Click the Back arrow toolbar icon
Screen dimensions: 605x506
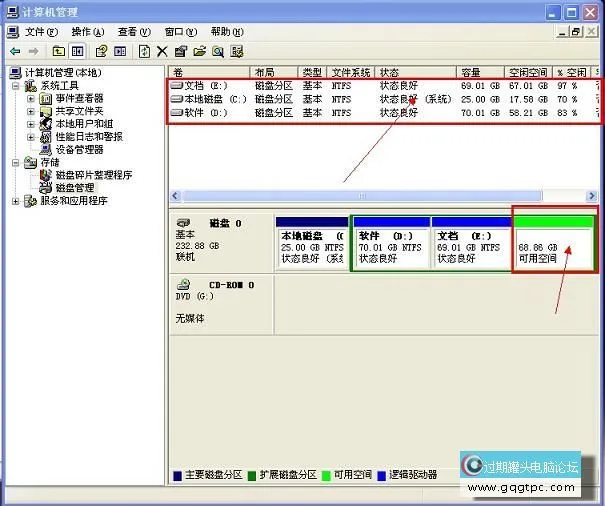click(x=15, y=51)
